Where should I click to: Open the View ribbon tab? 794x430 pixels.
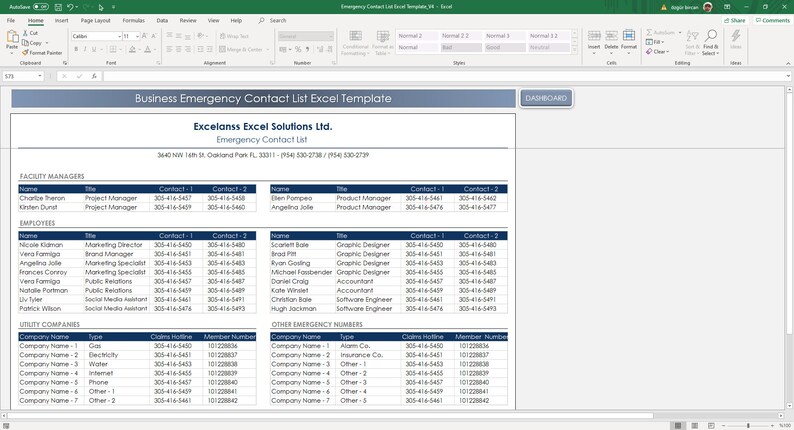[x=214, y=21]
